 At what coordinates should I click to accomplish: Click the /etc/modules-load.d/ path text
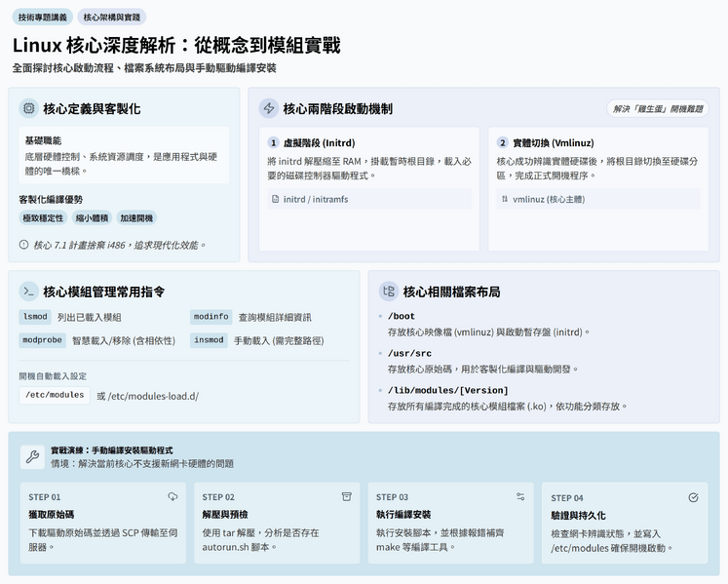153,396
